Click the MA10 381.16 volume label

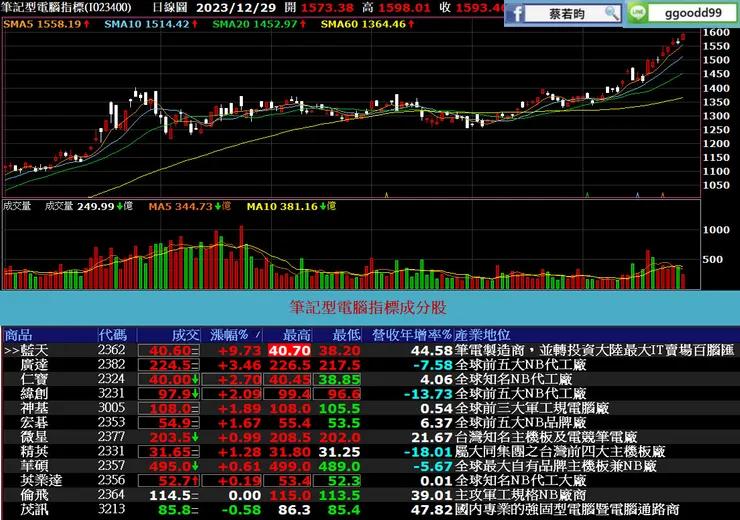pos(291,206)
